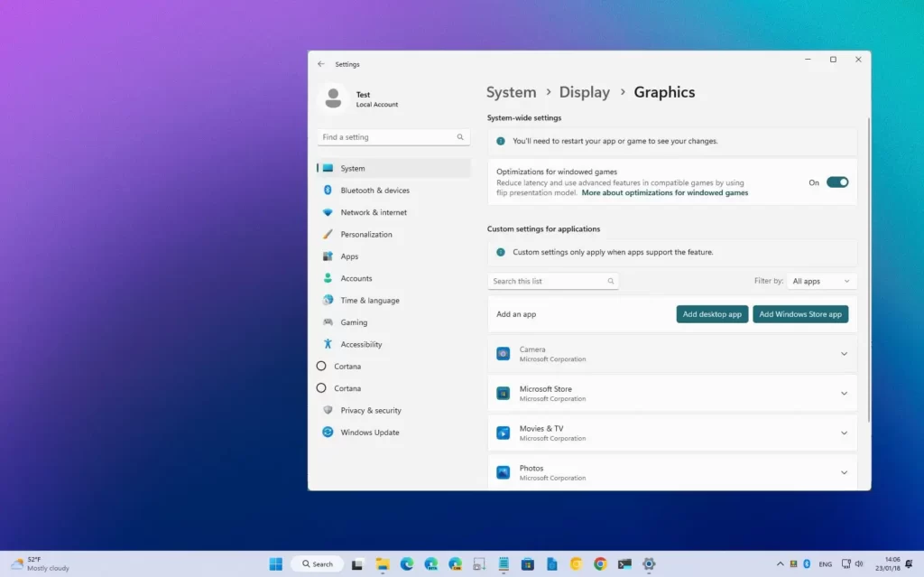Expand the Movies & TV app entry

[844, 433]
